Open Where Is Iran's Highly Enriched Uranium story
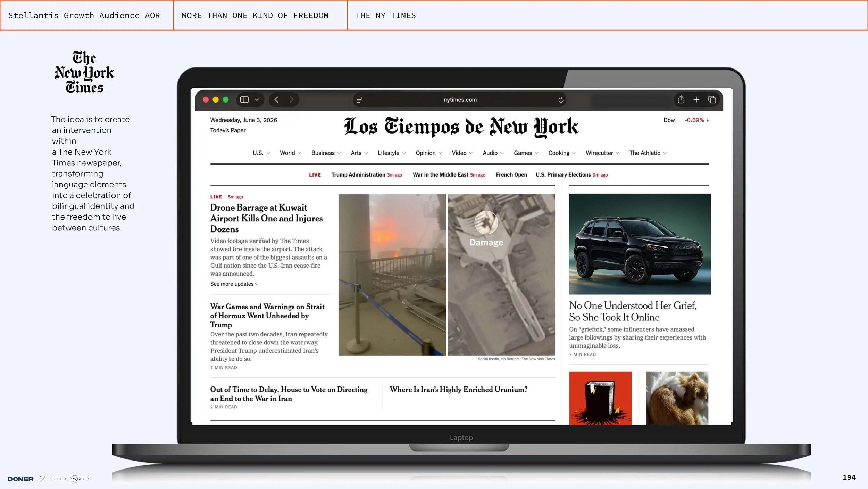The width and height of the screenshot is (868, 489). [x=459, y=390]
